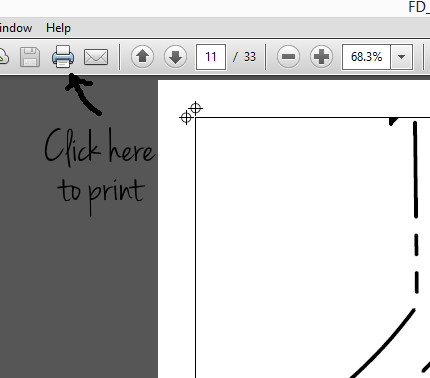
Task: Click the page number field showing 11
Action: pos(211,57)
